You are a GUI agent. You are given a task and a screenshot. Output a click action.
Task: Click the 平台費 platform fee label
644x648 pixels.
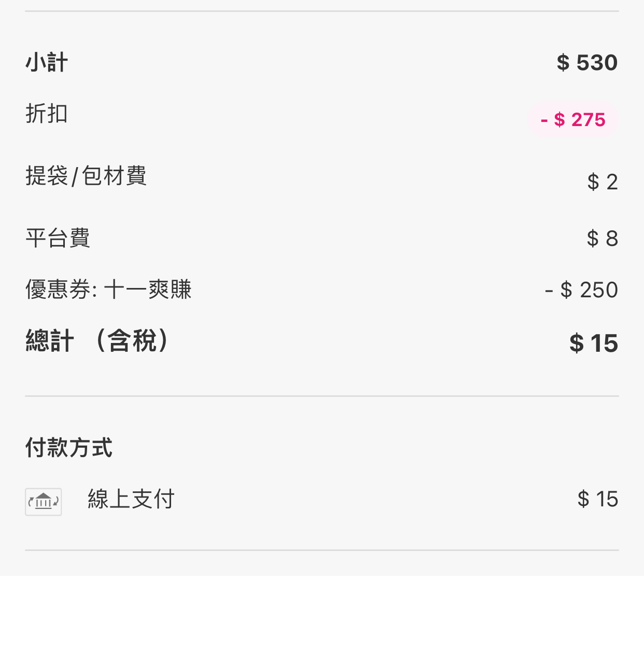click(x=58, y=238)
